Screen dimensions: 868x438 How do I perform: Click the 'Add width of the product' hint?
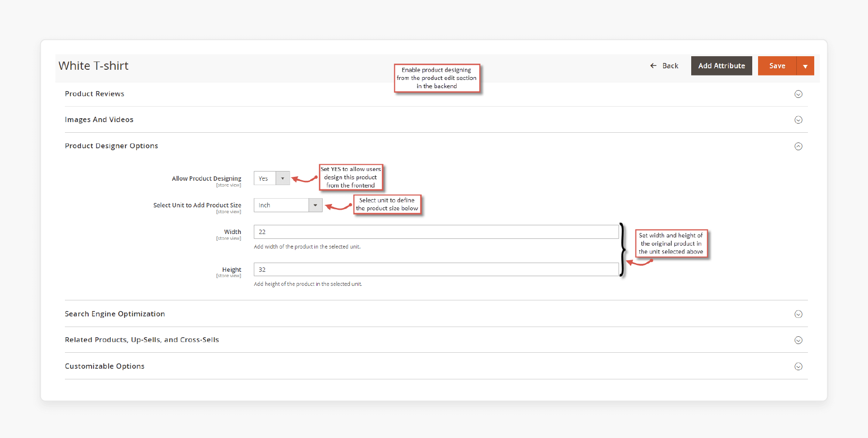[307, 247]
